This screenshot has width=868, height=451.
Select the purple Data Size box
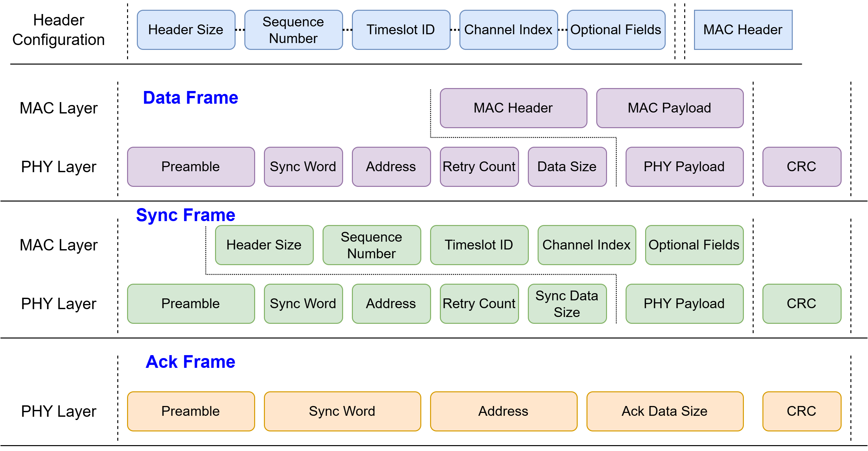[567, 167]
